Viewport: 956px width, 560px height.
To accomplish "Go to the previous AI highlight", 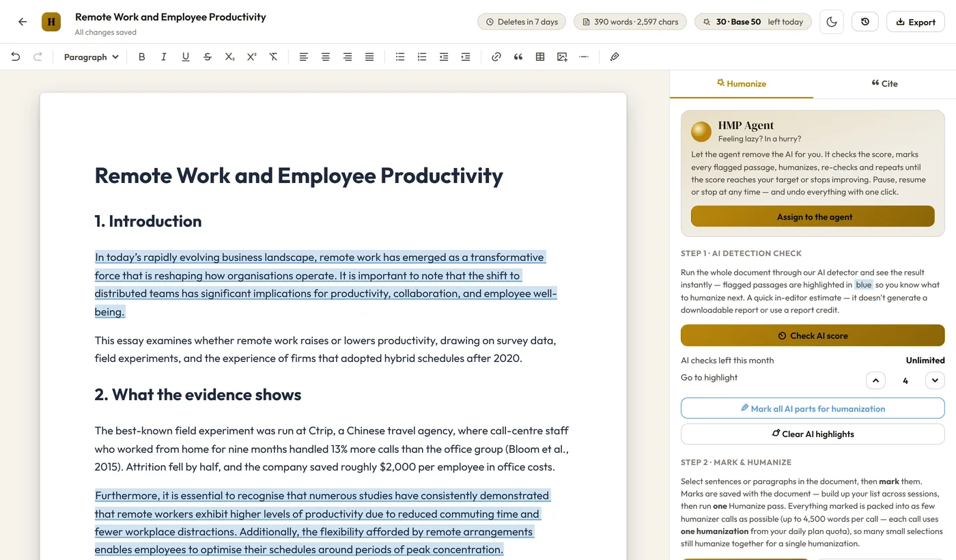I will 875,380.
